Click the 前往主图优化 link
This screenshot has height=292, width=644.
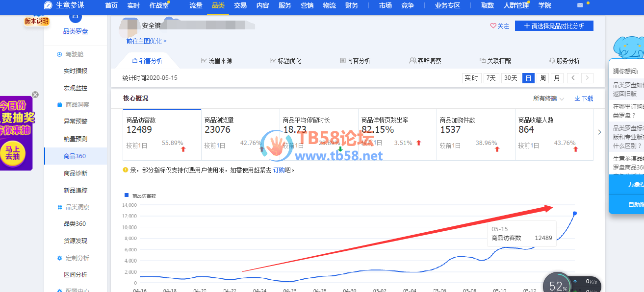coord(146,41)
